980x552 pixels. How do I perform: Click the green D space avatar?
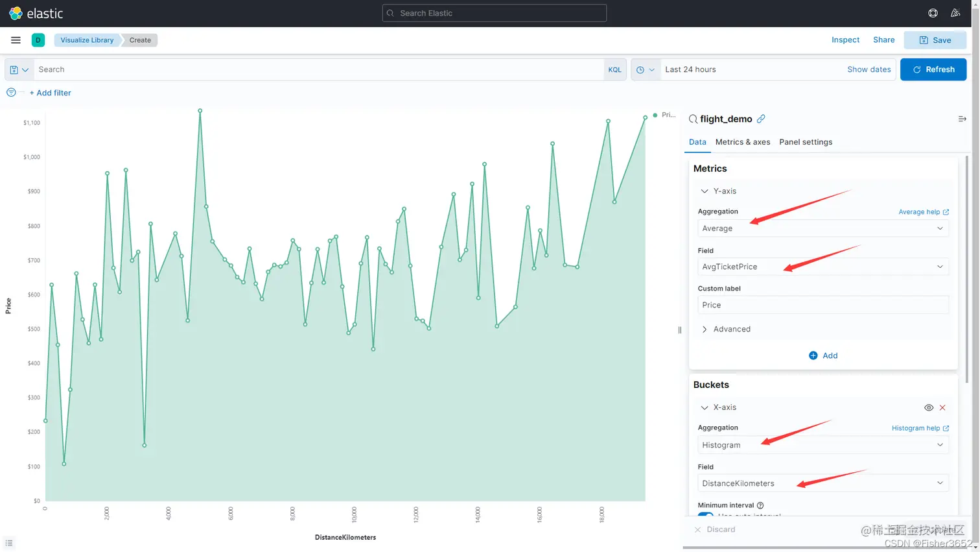point(38,40)
